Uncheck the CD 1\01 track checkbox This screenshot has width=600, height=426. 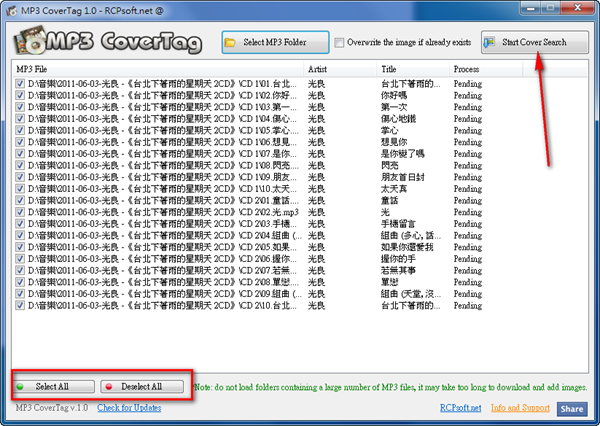[20, 83]
